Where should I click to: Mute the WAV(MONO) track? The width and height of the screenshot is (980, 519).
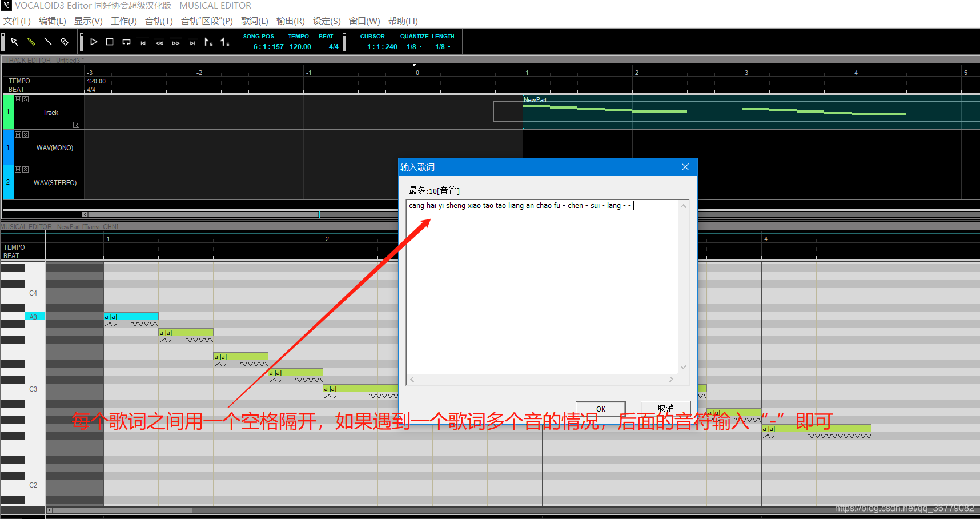pyautogui.click(x=18, y=134)
